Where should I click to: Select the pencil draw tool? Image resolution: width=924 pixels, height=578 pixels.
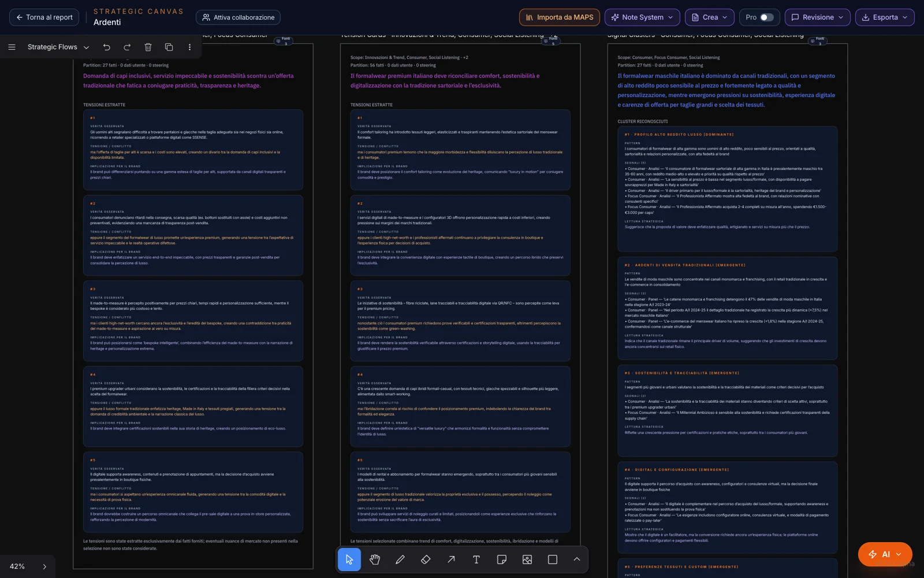tap(400, 560)
